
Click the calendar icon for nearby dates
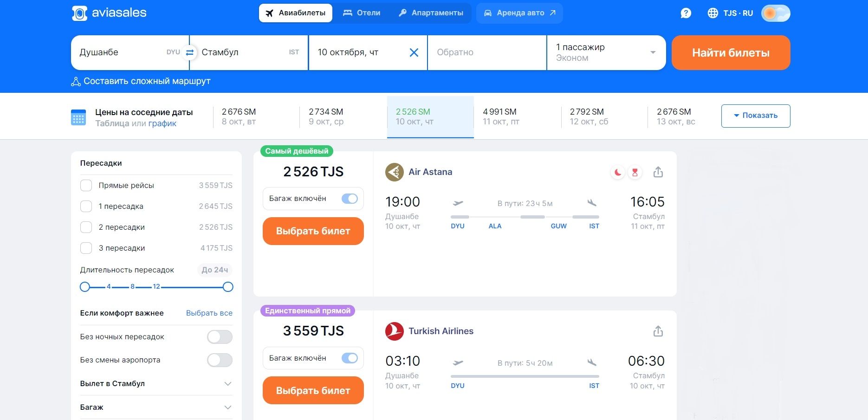tap(78, 117)
